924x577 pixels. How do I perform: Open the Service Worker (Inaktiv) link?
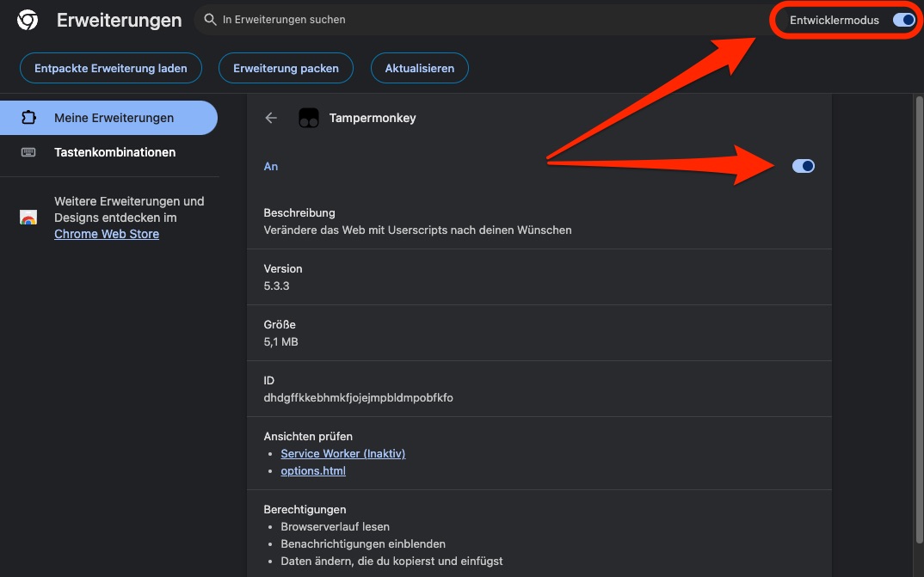tap(343, 453)
